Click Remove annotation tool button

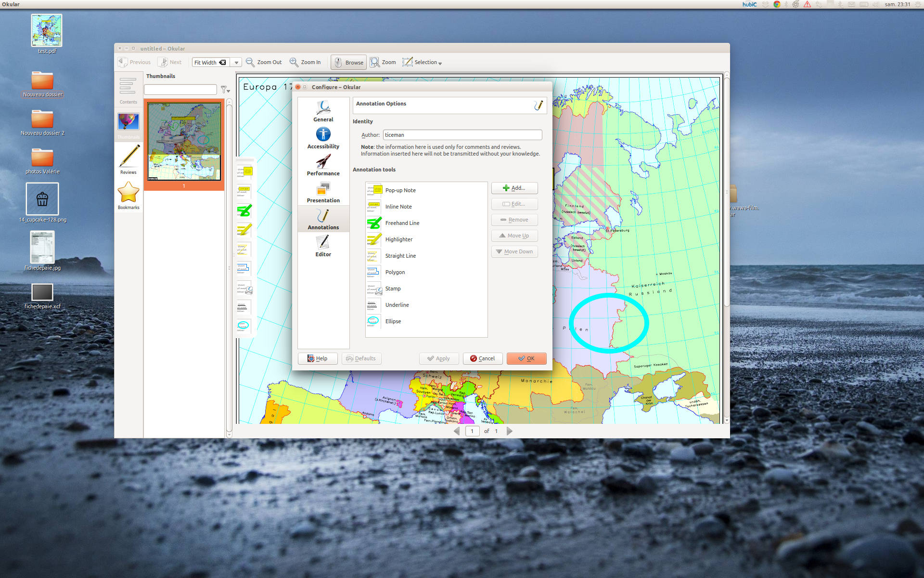[x=514, y=220]
